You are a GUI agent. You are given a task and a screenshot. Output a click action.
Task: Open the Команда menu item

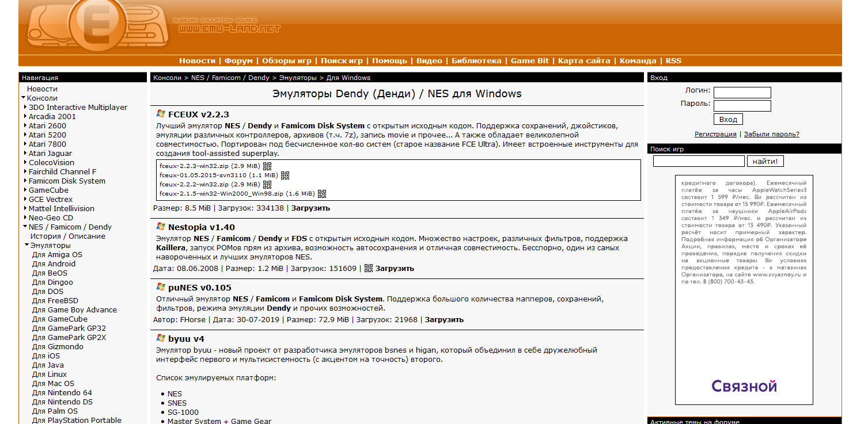[638, 60]
